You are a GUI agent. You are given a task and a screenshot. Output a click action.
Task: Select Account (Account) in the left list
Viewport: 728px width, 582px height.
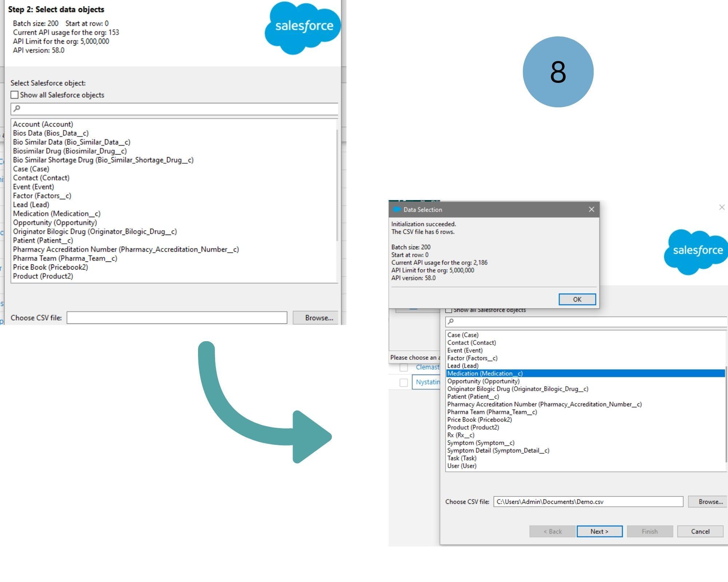pyautogui.click(x=43, y=124)
